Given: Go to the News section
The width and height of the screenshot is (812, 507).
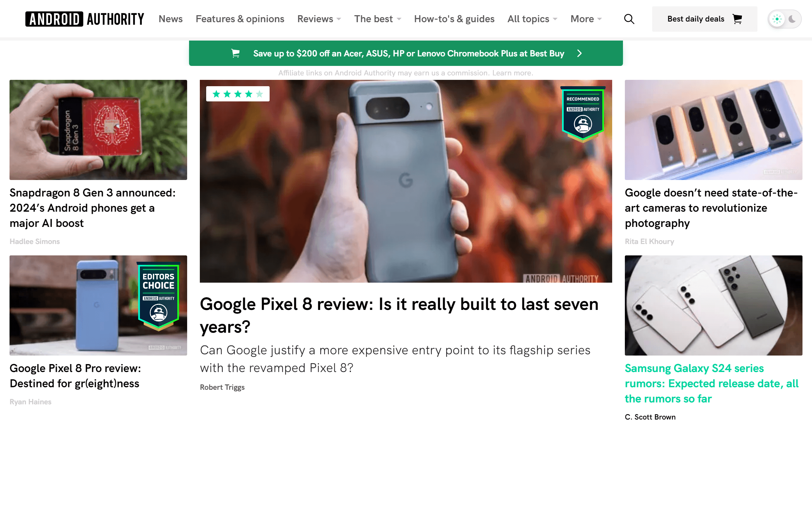Looking at the screenshot, I should [x=170, y=19].
